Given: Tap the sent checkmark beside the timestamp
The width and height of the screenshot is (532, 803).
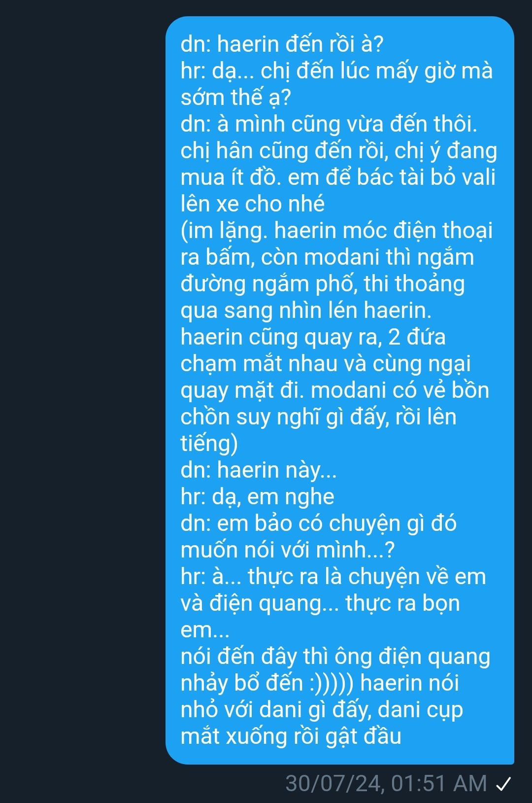Looking at the screenshot, I should 503,783.
